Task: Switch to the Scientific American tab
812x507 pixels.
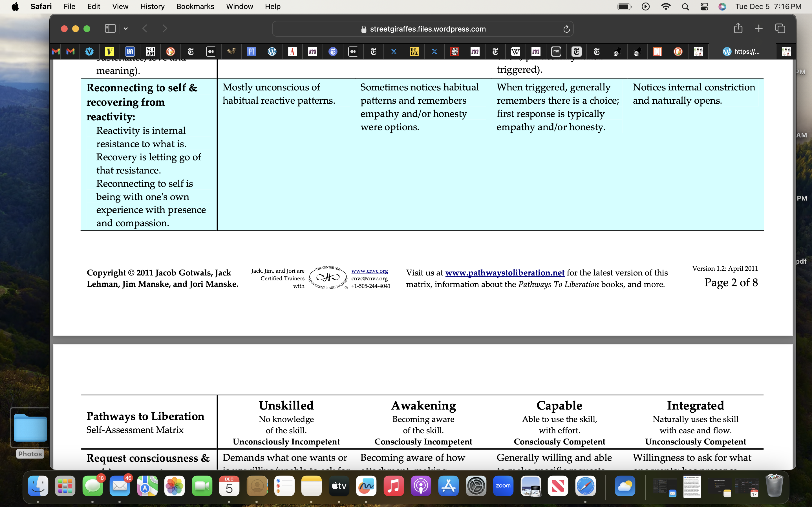Action: point(150,51)
